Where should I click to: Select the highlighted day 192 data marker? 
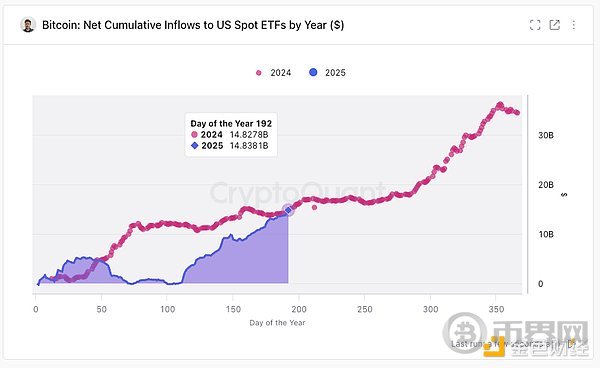coord(288,210)
